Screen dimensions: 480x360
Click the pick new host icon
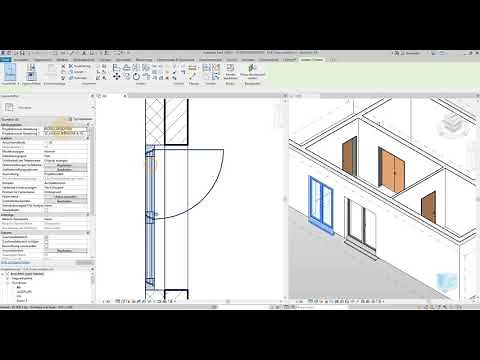(x=252, y=72)
